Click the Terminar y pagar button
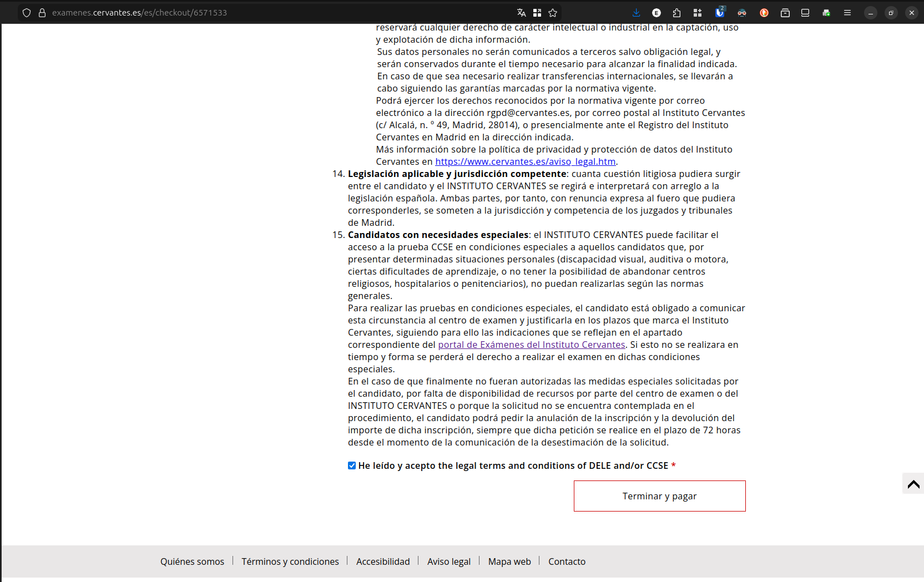924x582 pixels. pos(659,496)
